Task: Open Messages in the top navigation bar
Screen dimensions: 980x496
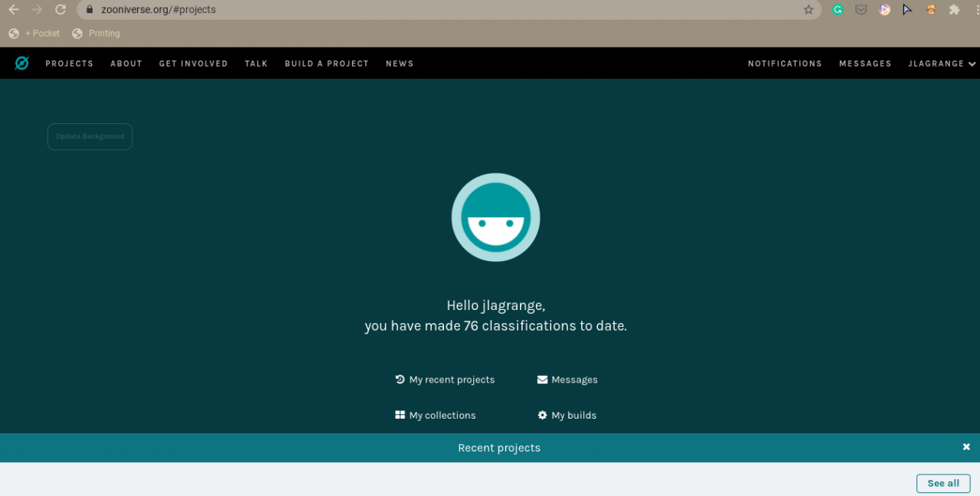Action: coord(865,64)
